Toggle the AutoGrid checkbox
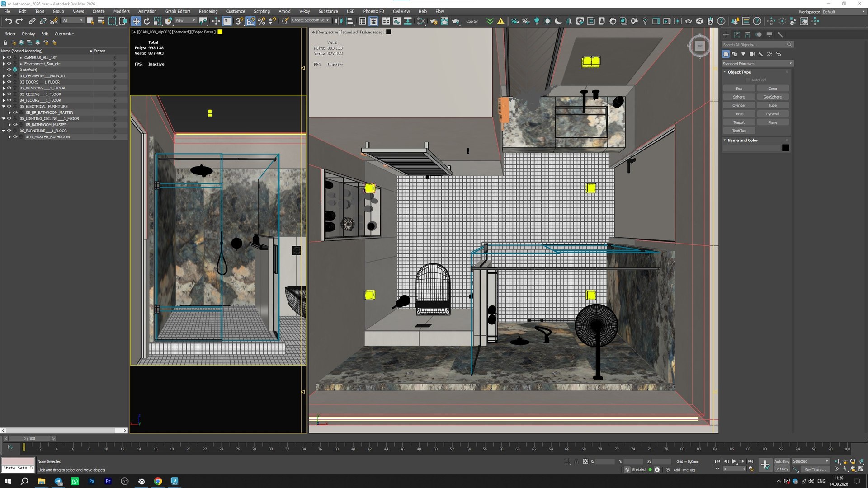 [x=748, y=80]
